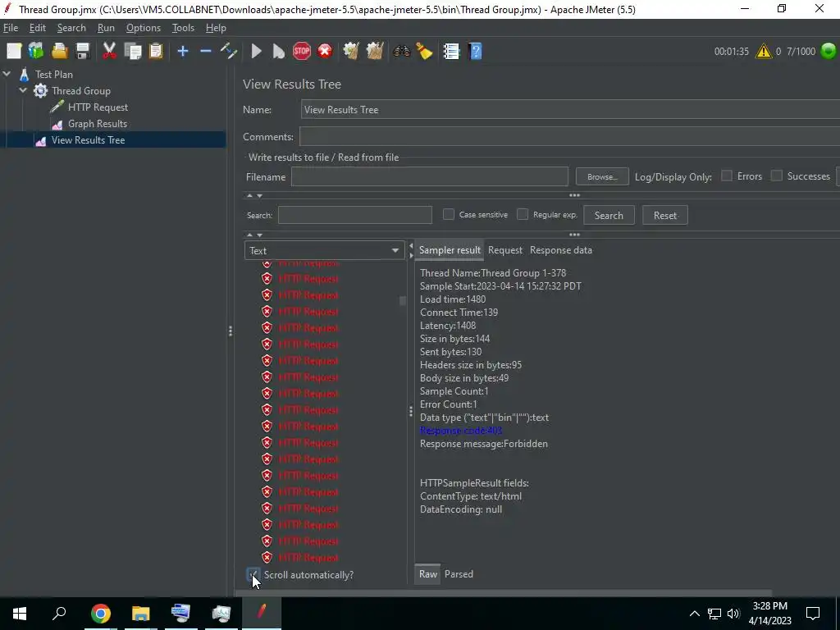840x630 pixels.
Task: Click the Comments input field
Action: click(569, 137)
